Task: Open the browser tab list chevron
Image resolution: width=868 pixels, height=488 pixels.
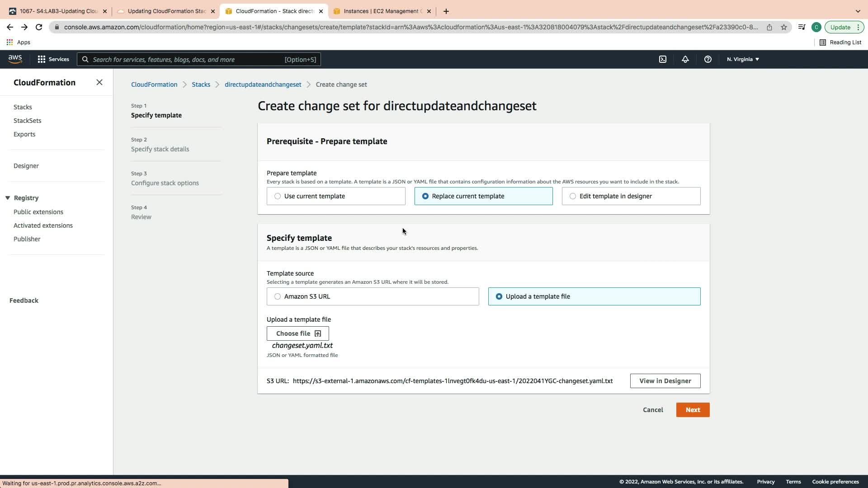Action: click(x=858, y=11)
